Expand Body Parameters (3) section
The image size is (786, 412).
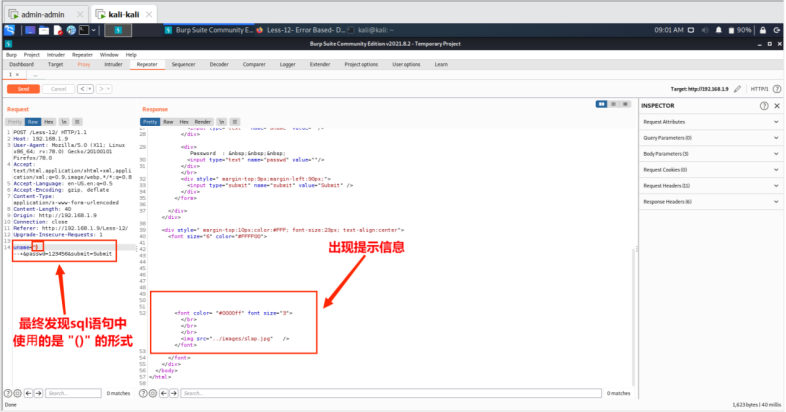(711, 154)
